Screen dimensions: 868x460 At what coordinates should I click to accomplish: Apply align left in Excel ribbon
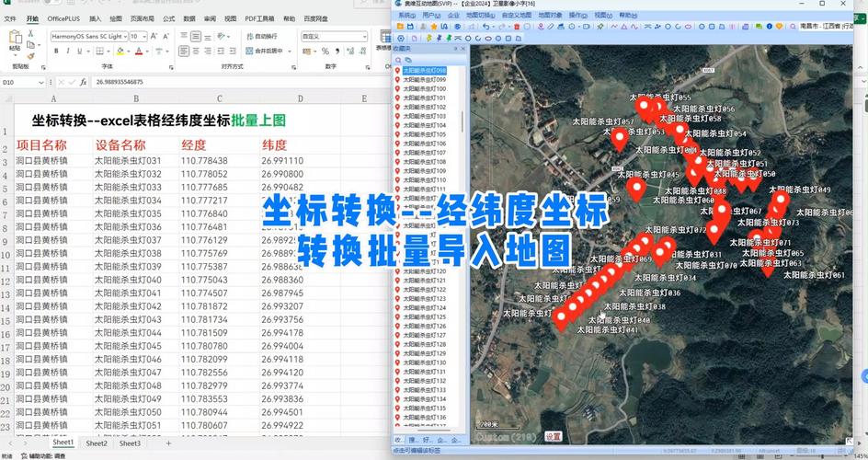(184, 51)
